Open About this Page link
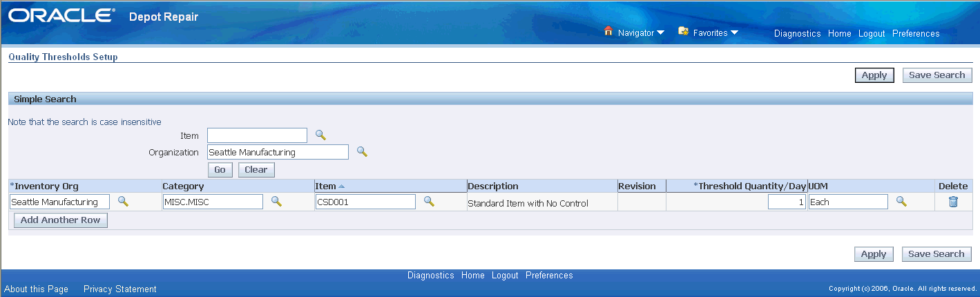980x297 pixels. (37, 289)
